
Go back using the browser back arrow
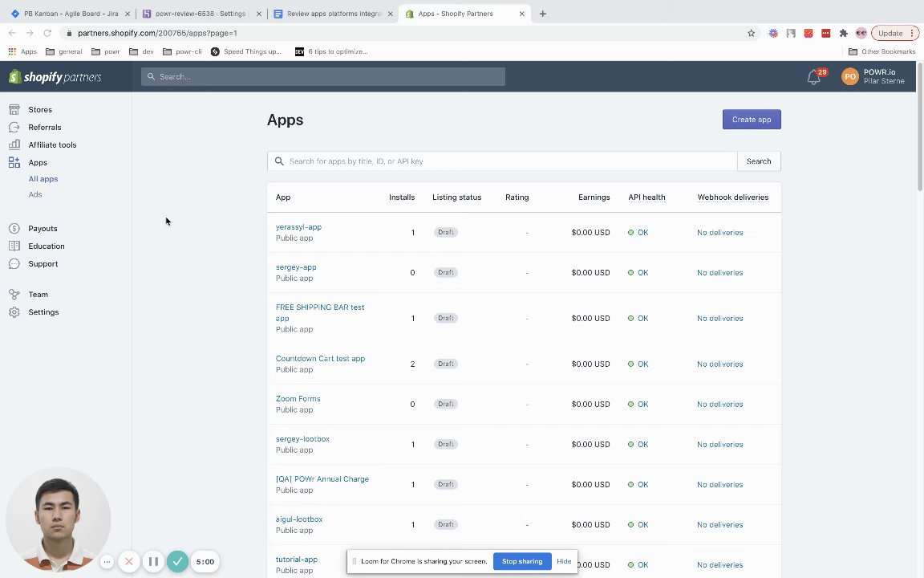point(12,34)
